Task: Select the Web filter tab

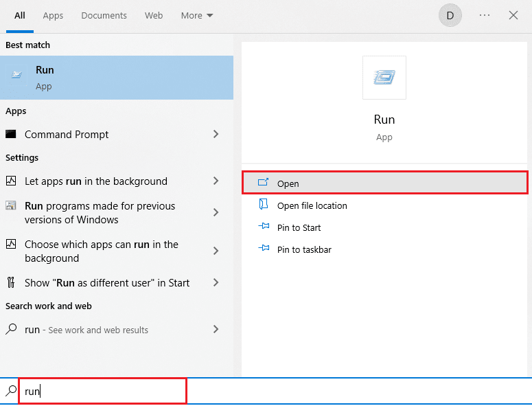Action: pyautogui.click(x=154, y=15)
